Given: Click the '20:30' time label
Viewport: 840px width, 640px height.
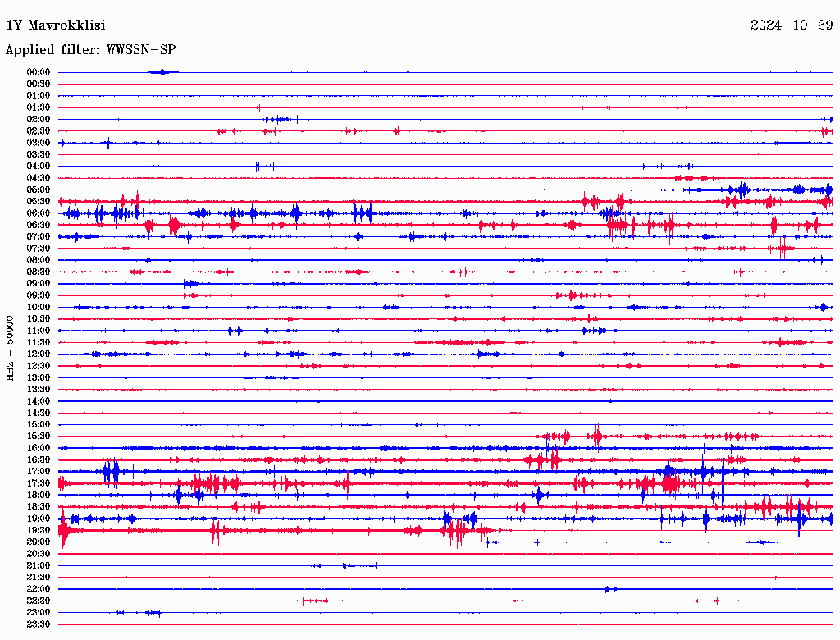Looking at the screenshot, I should pos(38,554).
